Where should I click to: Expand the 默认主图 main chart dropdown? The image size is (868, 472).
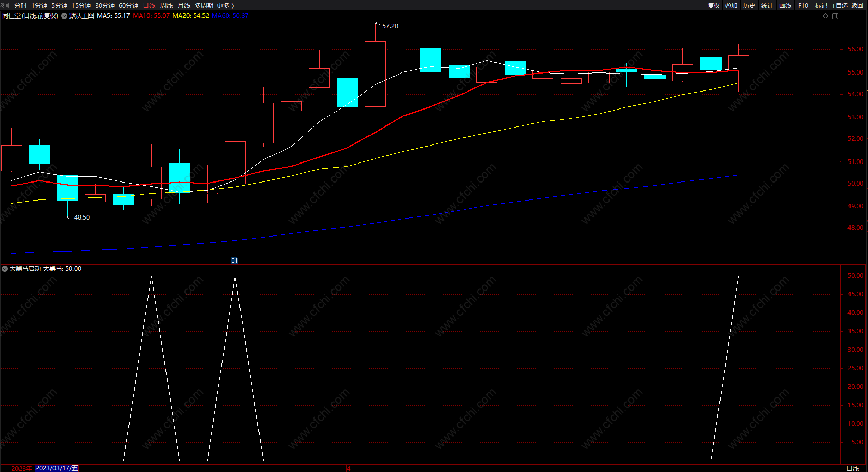click(x=64, y=16)
